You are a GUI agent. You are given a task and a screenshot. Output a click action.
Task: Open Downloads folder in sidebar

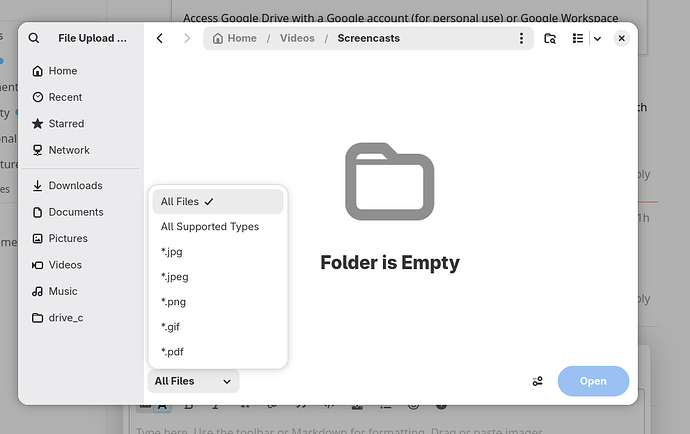(x=81, y=186)
